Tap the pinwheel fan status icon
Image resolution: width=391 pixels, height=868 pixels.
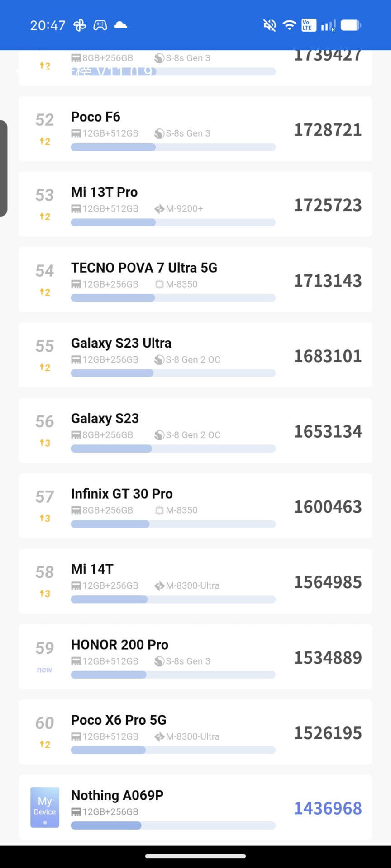(x=80, y=25)
